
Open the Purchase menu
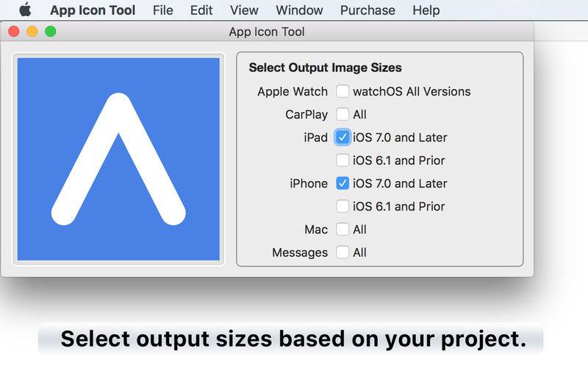367,10
